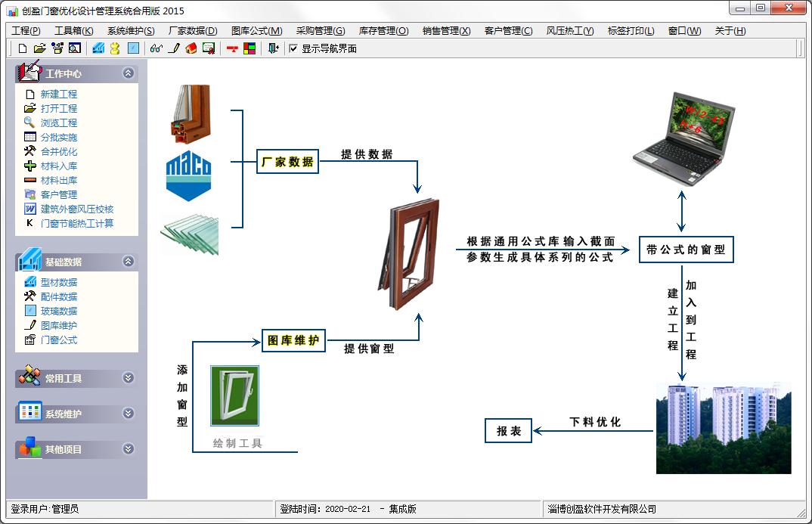Open the 系统维护(S) menu in menu bar
The height and width of the screenshot is (524, 812).
click(131, 30)
